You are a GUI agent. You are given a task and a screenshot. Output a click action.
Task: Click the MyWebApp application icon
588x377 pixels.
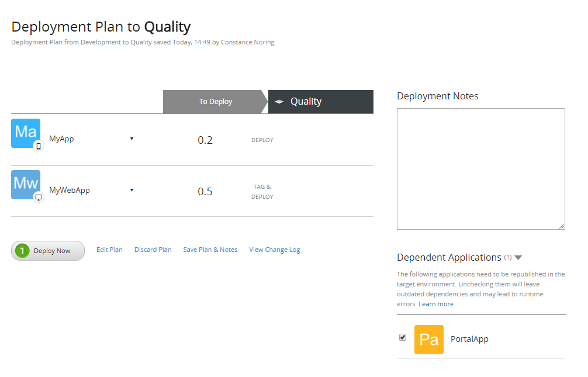click(x=26, y=184)
